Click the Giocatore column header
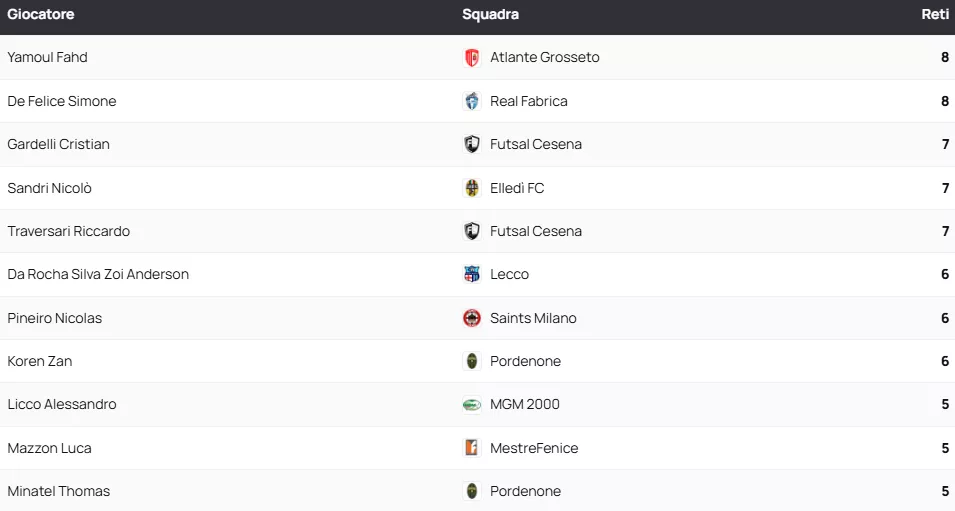Image resolution: width=955 pixels, height=511 pixels. coord(41,15)
